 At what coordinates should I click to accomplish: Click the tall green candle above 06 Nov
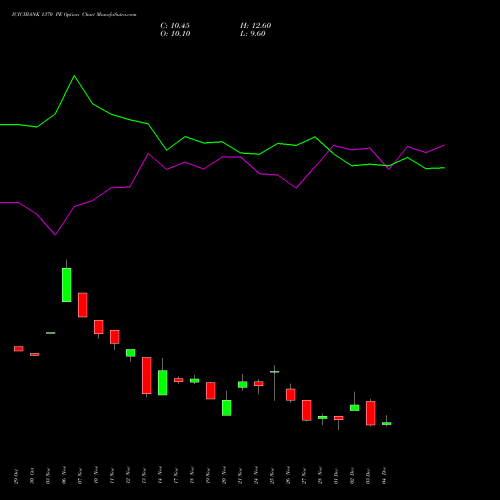coord(67,285)
